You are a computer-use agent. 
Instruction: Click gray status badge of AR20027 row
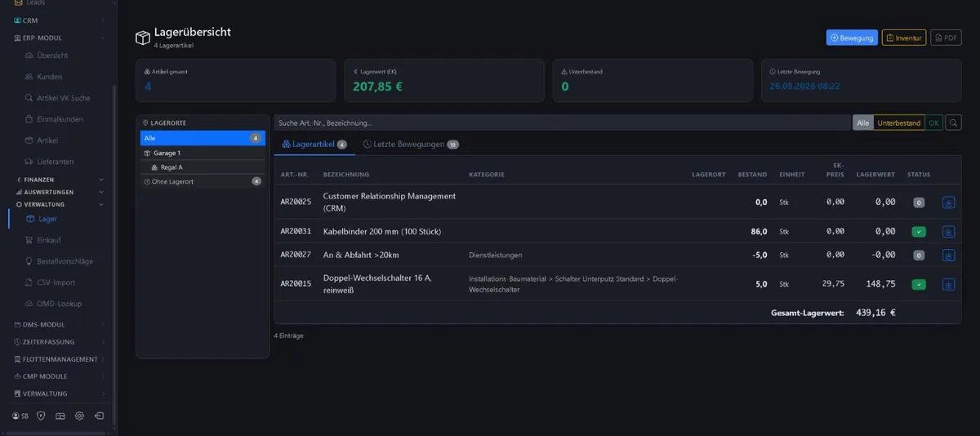pos(919,255)
